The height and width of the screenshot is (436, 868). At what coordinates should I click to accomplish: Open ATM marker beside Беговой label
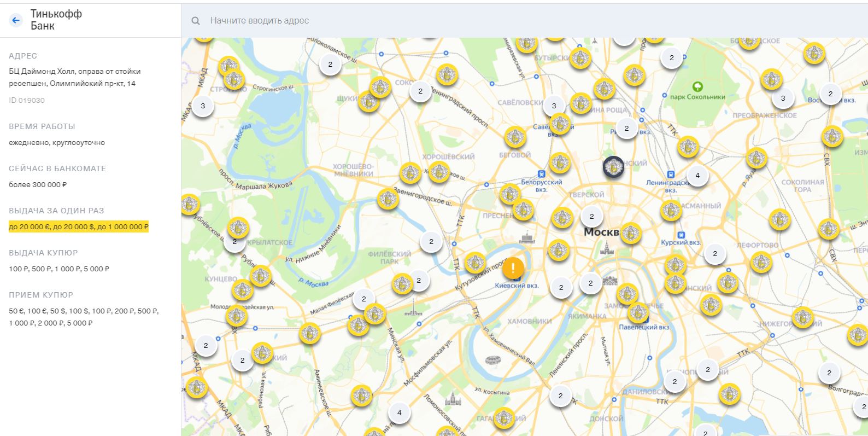pos(515,137)
